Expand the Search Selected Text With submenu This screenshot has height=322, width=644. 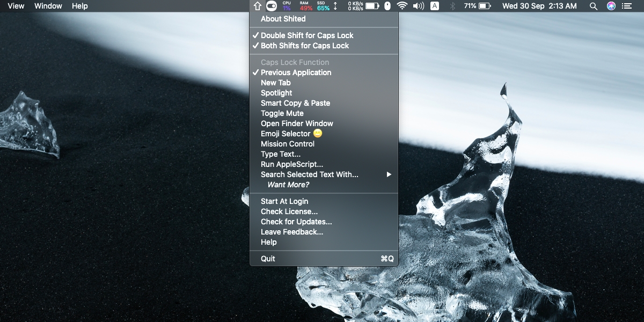tap(309, 174)
